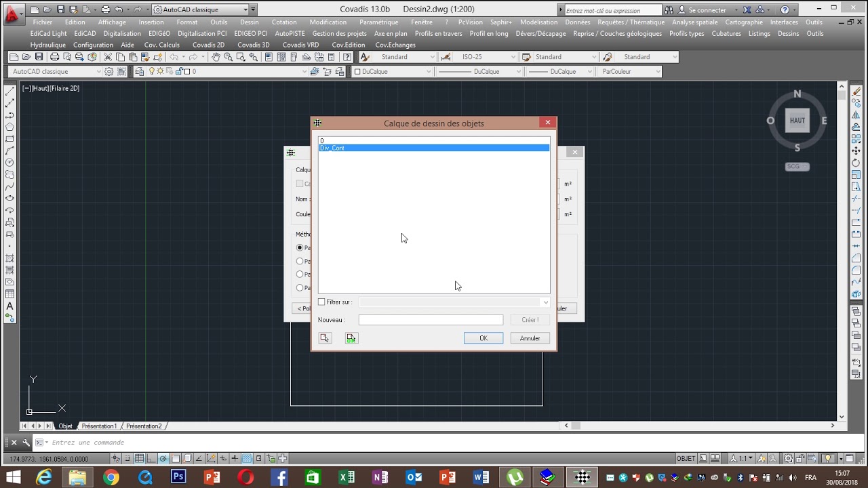The image size is (868, 488).
Task: Open Photoshop from the taskbar
Action: pos(178,477)
